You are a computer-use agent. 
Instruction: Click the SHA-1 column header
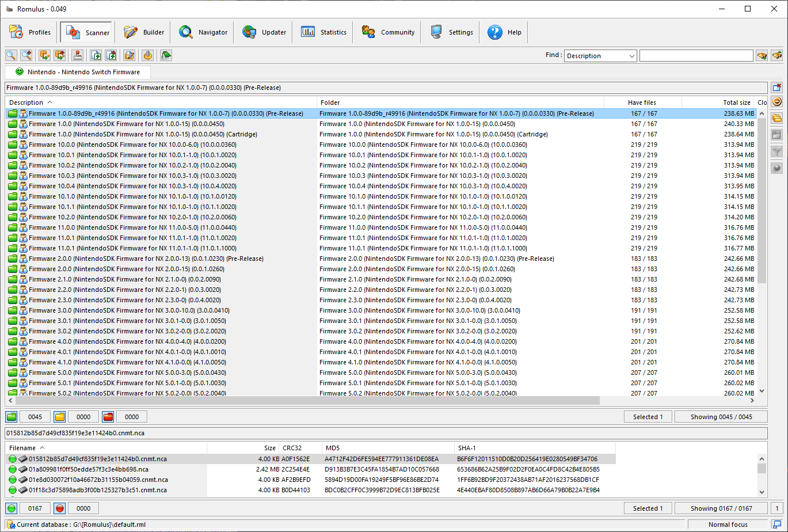(535, 448)
